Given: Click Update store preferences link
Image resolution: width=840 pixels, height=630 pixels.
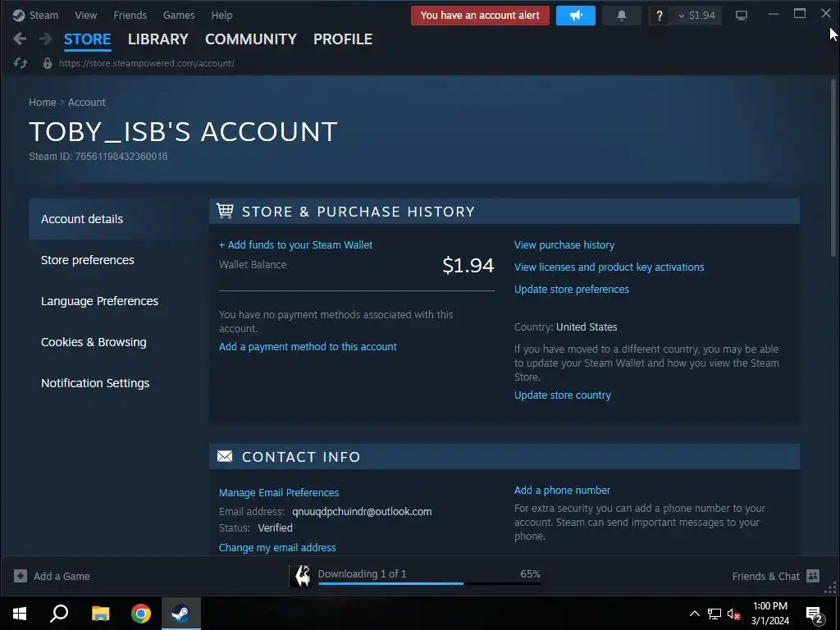Looking at the screenshot, I should 572,290.
